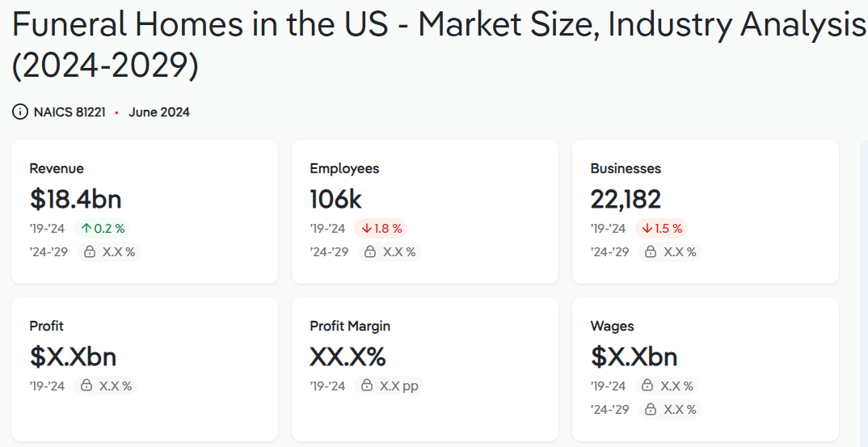
Task: Open the Revenue $18.4bn card
Action: point(145,212)
